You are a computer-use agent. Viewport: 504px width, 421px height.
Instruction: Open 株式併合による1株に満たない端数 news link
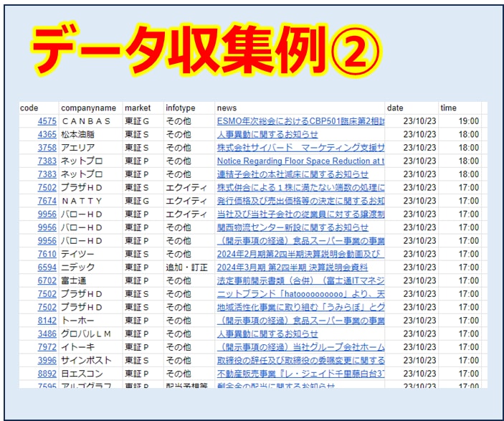point(300,187)
